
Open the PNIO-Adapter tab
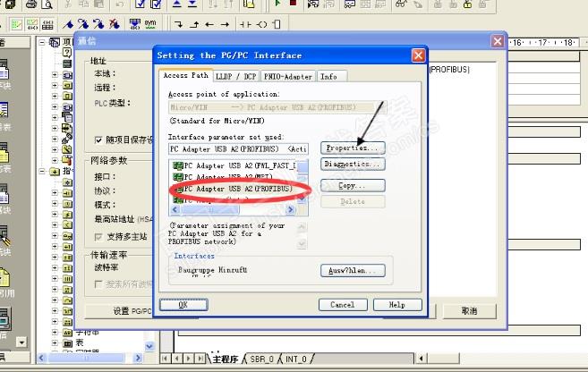(288, 76)
